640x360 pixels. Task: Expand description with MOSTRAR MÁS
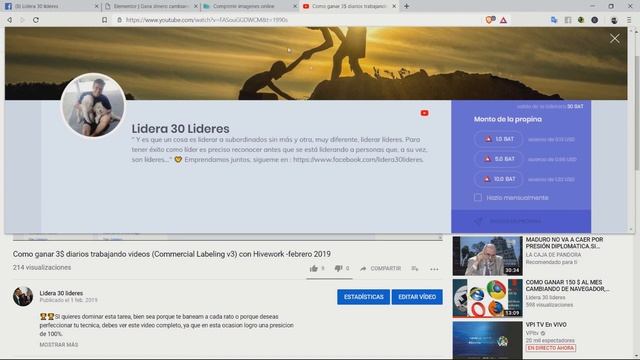[x=59, y=344]
